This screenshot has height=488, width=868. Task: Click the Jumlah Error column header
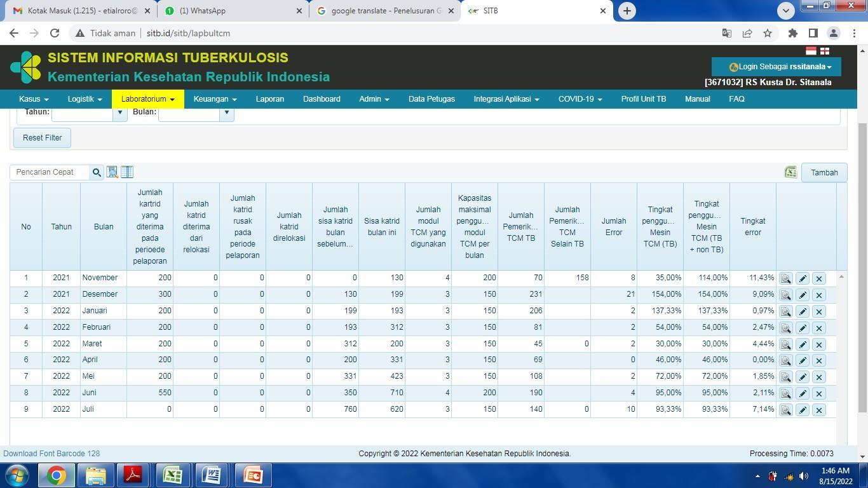614,227
